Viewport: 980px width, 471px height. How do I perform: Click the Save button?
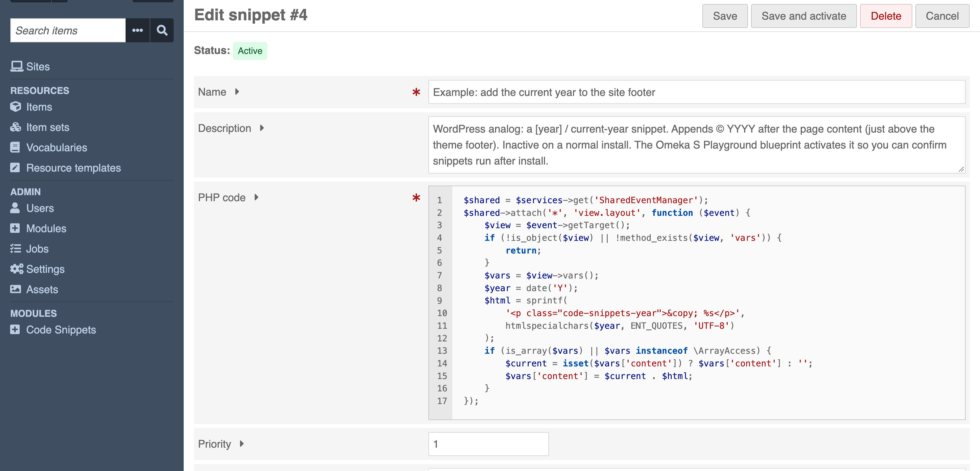click(x=725, y=16)
